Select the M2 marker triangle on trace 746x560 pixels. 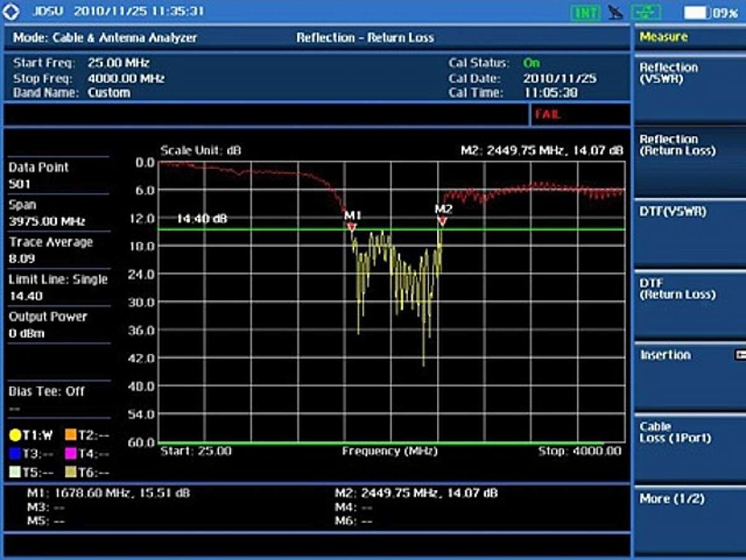(443, 221)
